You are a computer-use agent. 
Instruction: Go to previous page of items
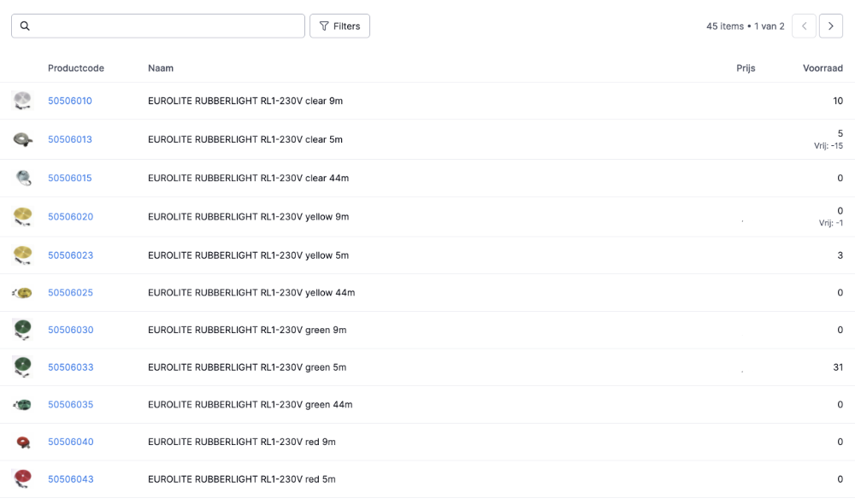804,26
